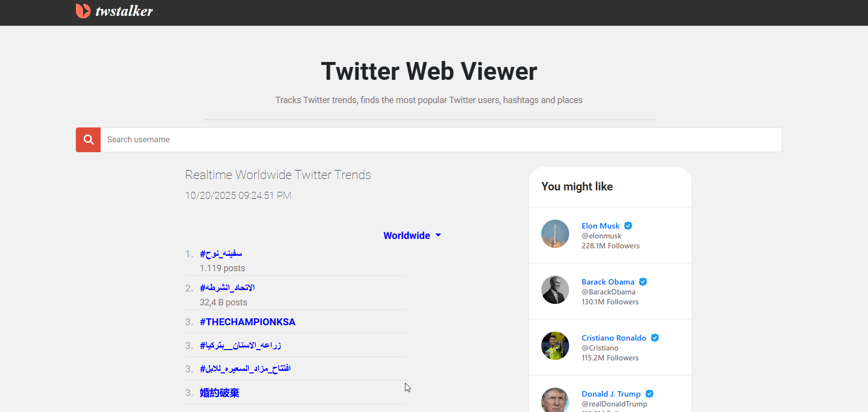Viewport: 868px width, 412px height.
Task: Open Cristiano Ronaldo's profile name link
Action: point(614,338)
